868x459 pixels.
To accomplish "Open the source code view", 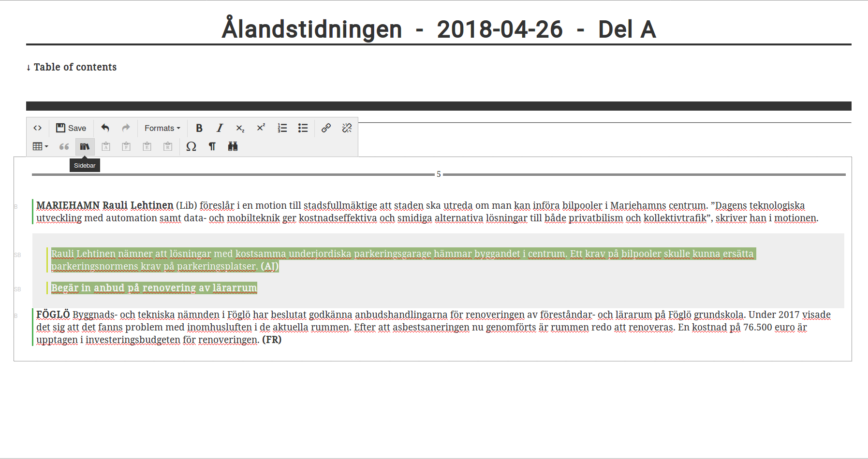I will point(37,128).
